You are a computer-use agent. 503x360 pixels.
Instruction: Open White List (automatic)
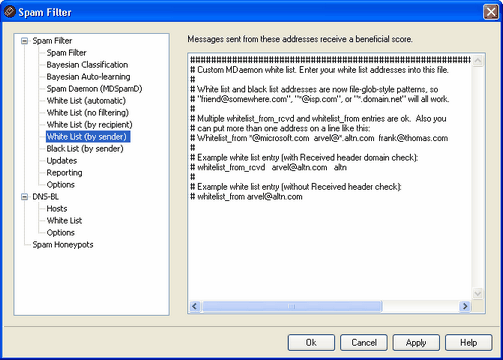[86, 101]
